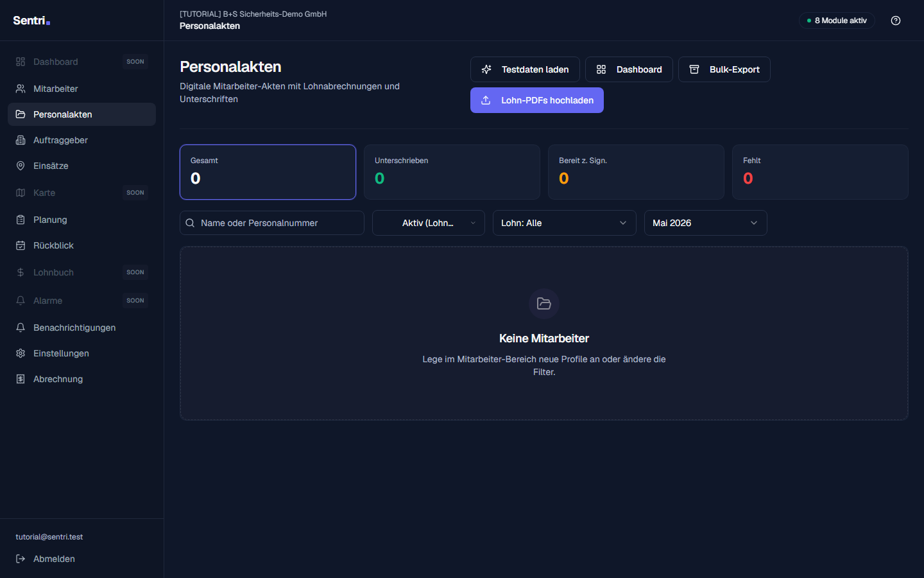Click the Einstellungen gear icon
The image size is (924, 578).
[x=21, y=353]
